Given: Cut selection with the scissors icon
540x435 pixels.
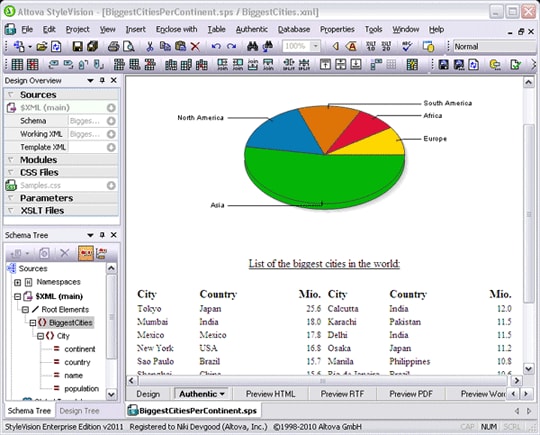Looking at the screenshot, I should point(149,46).
